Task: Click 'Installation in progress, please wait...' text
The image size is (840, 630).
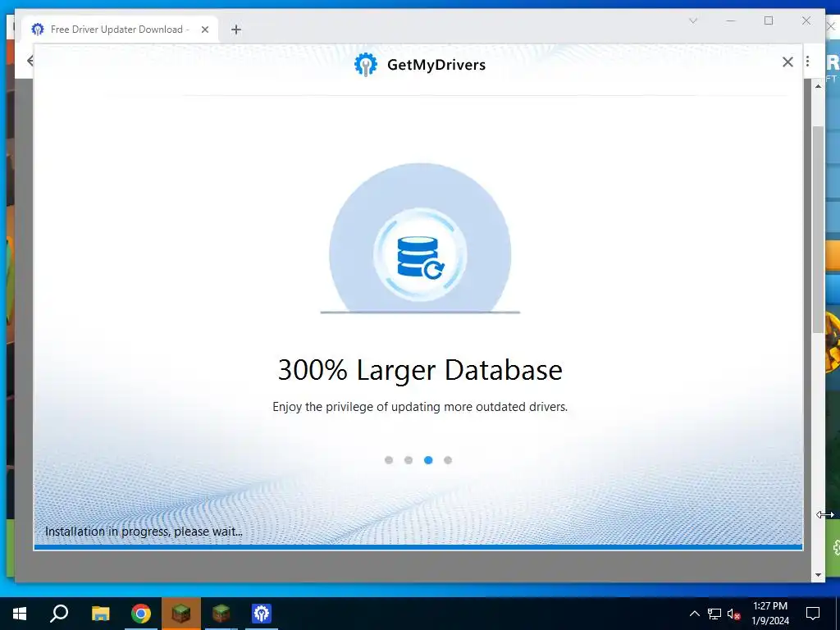Action: (x=144, y=532)
